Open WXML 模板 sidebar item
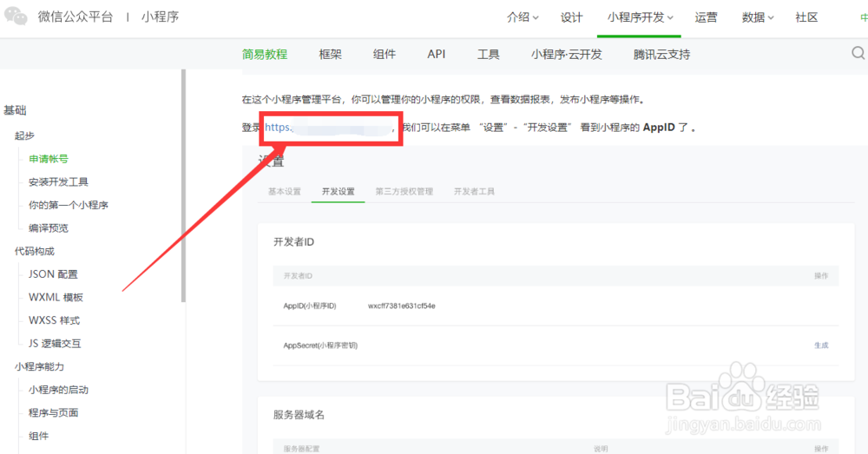This screenshot has height=454, width=868. [56, 298]
